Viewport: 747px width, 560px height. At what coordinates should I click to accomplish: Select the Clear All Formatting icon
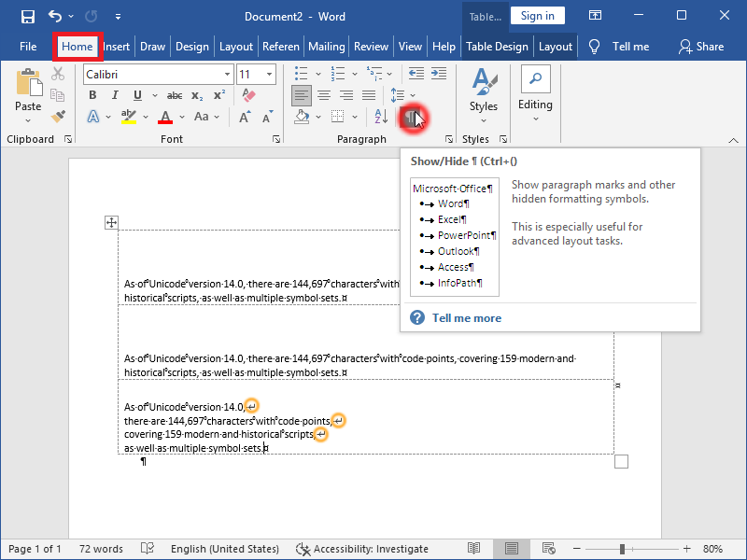[249, 94]
